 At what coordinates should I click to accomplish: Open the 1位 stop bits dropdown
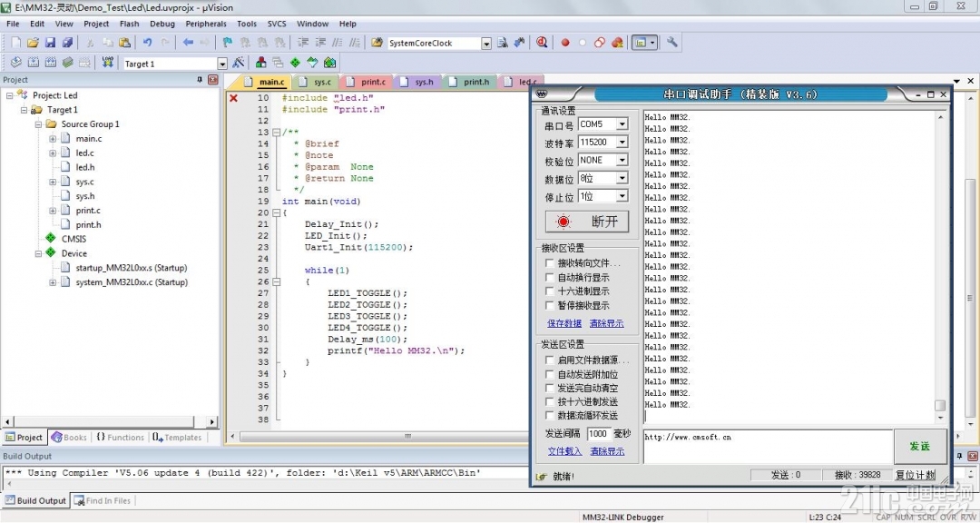[x=622, y=196]
